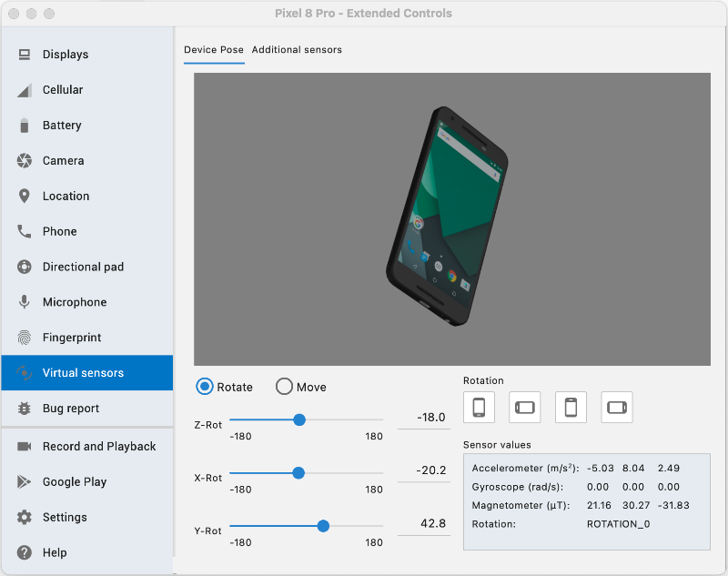Click the Camera shutter icon
This screenshot has width=728, height=576.
tap(25, 160)
